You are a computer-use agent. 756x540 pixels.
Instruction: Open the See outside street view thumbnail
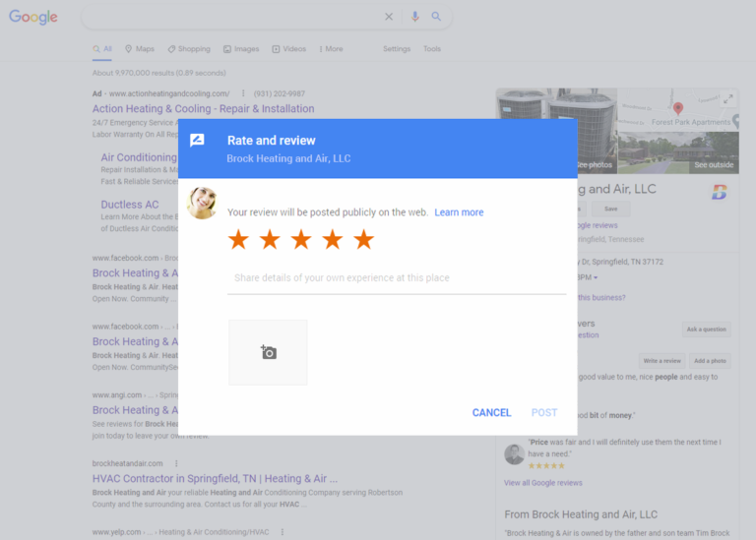coord(678,152)
